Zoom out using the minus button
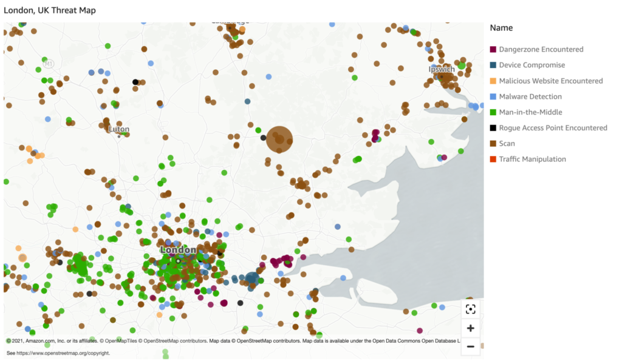 coord(470,346)
